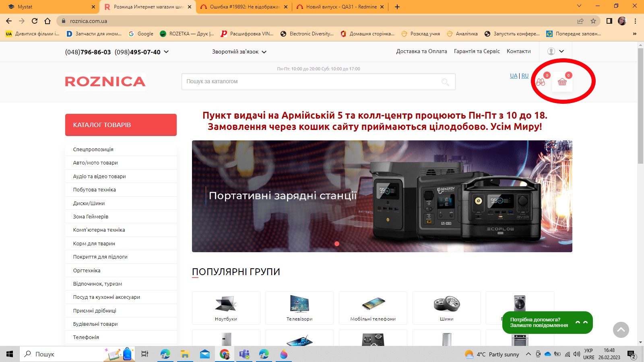
Task: Click the КАТАЛОГ ТОВАРІВ button
Action: click(121, 125)
